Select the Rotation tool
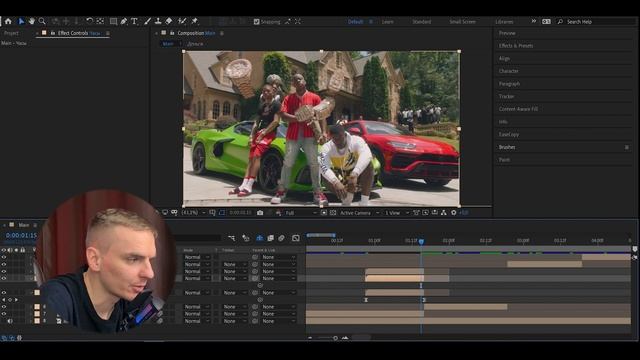The width and height of the screenshot is (640, 360). [89, 21]
